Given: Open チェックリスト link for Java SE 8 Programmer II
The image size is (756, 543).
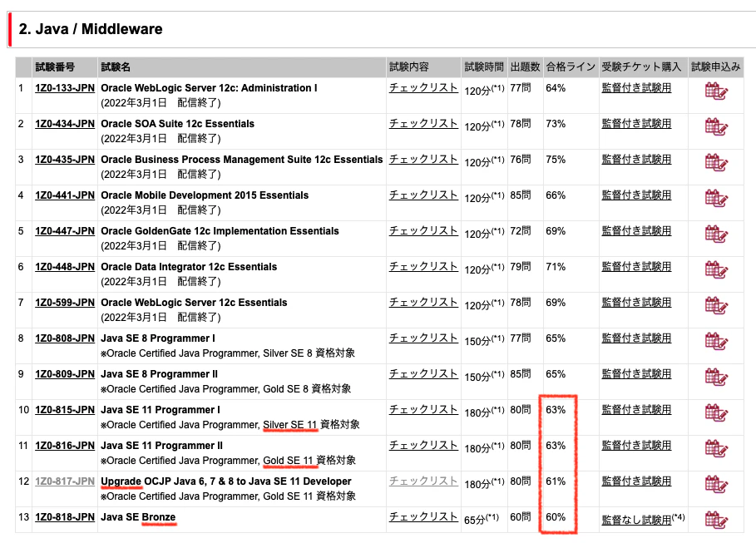Looking at the screenshot, I should (x=423, y=373).
